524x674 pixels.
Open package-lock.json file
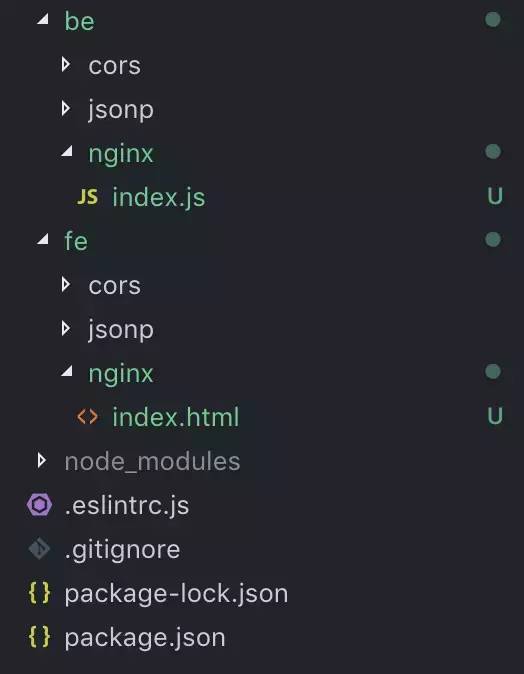176,594
